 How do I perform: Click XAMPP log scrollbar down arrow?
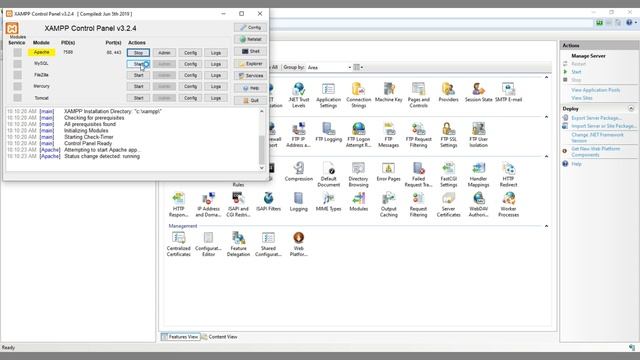coord(262,168)
